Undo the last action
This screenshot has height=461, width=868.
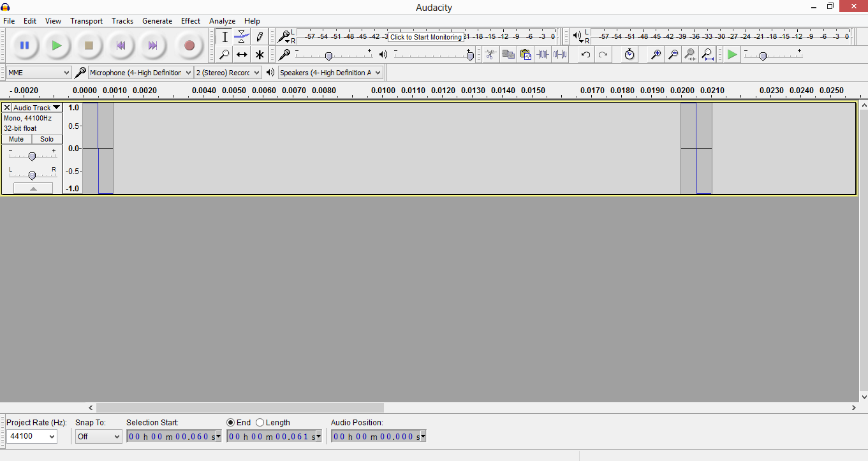point(585,55)
